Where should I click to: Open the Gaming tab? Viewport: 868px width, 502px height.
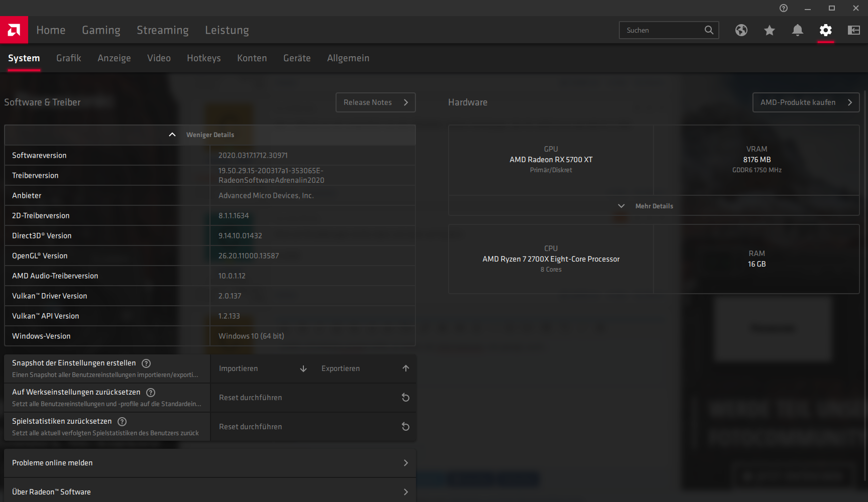coord(101,30)
